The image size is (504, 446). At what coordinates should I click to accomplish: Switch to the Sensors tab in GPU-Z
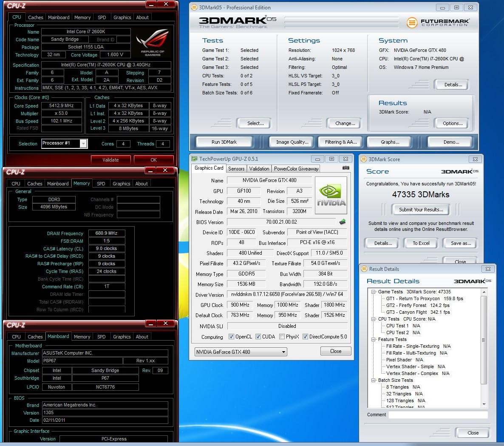(x=236, y=168)
